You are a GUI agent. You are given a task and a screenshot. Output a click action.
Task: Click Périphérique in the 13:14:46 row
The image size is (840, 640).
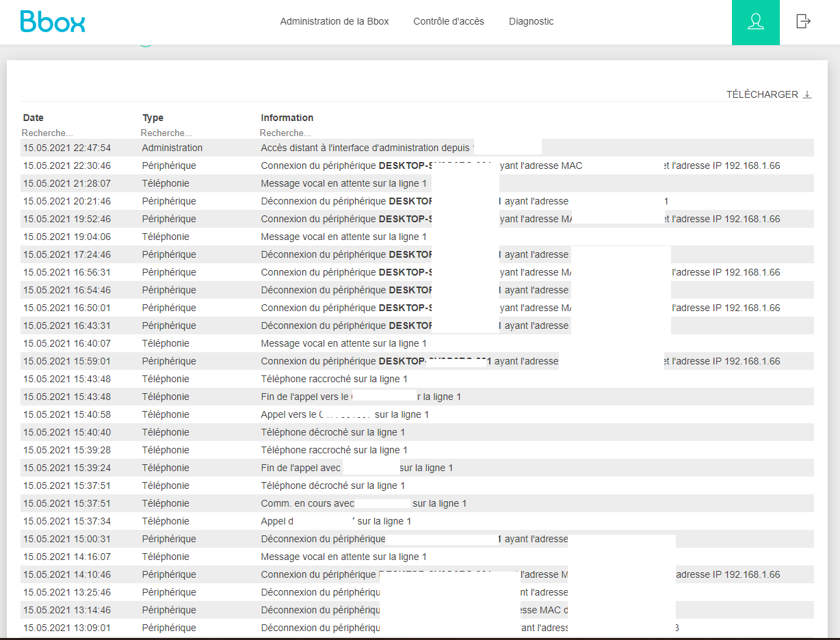pyautogui.click(x=169, y=610)
